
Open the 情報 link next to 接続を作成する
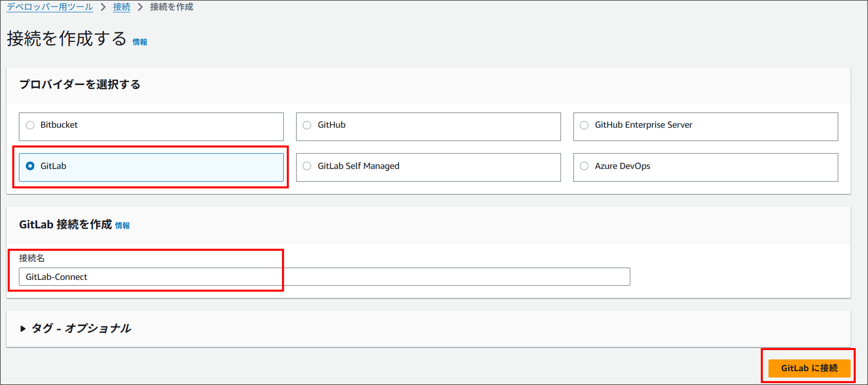[140, 42]
